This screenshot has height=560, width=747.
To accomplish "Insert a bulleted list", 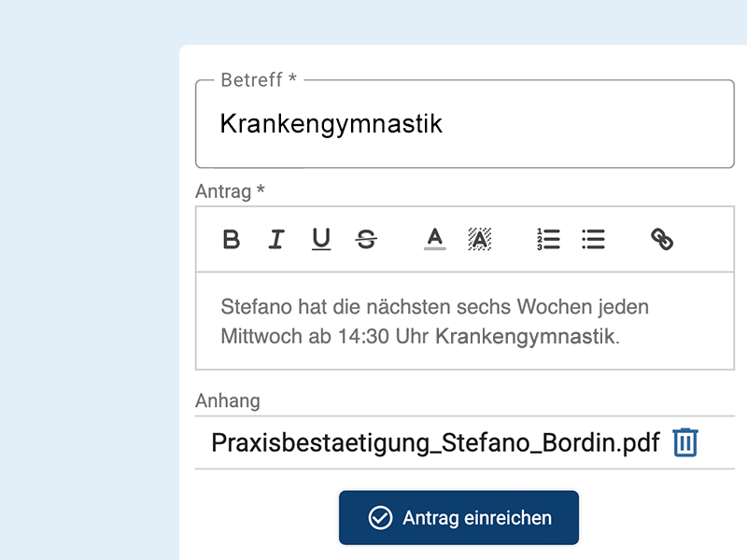I will pyautogui.click(x=593, y=239).
